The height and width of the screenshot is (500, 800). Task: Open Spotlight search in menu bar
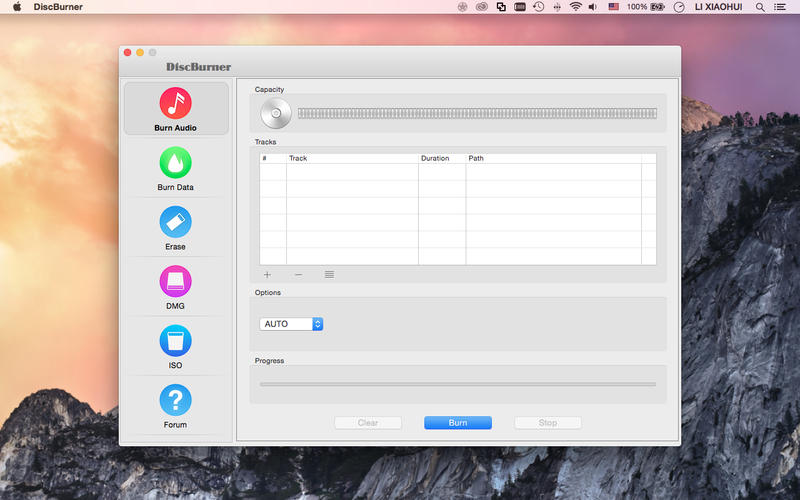point(760,7)
